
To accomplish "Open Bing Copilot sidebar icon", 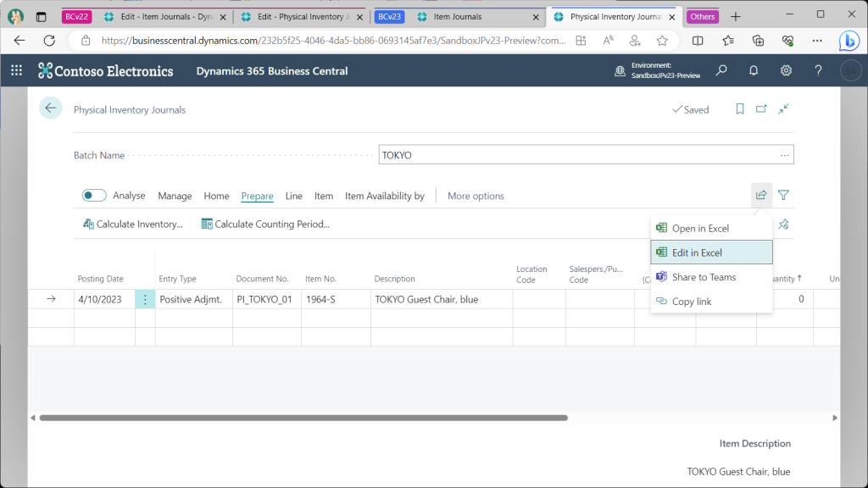I will point(849,41).
